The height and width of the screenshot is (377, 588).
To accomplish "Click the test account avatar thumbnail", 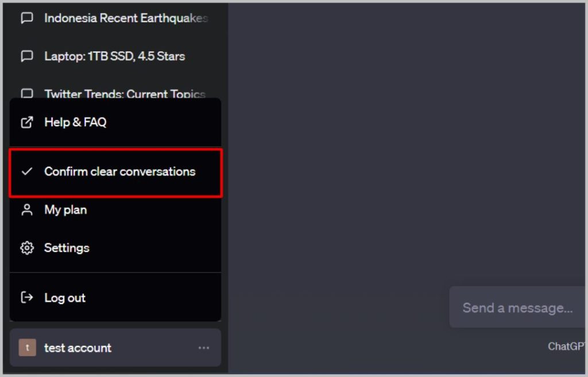I will click(x=28, y=348).
